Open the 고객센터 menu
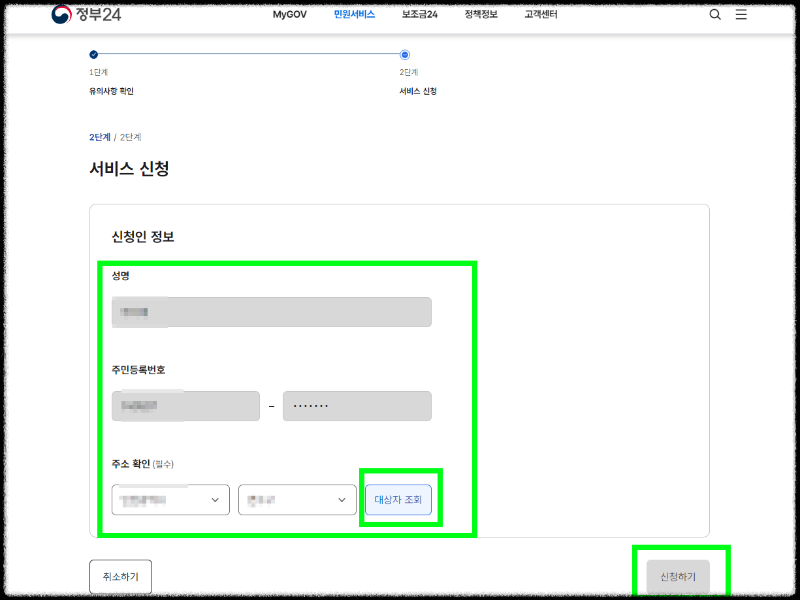This screenshot has width=800, height=600. (x=539, y=14)
